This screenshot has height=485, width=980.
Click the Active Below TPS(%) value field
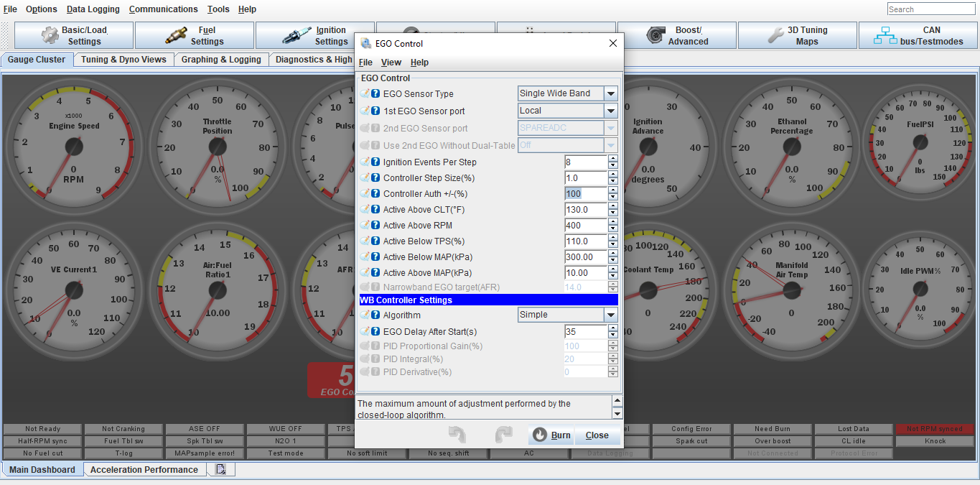click(586, 241)
